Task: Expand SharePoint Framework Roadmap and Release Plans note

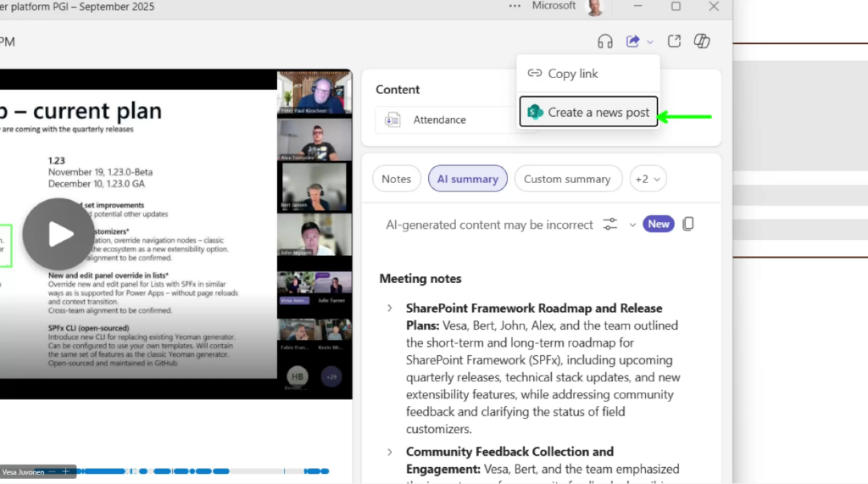Action: (x=390, y=308)
